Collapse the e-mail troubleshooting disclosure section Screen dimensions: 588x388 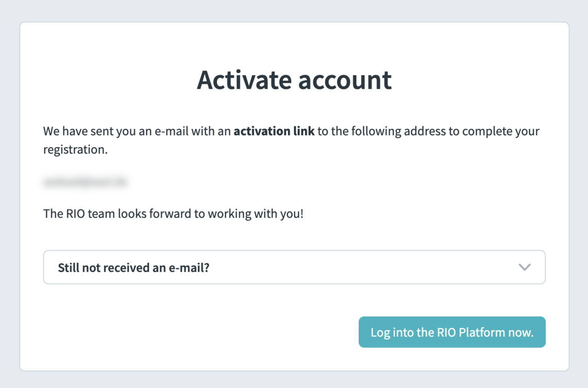[x=294, y=267]
